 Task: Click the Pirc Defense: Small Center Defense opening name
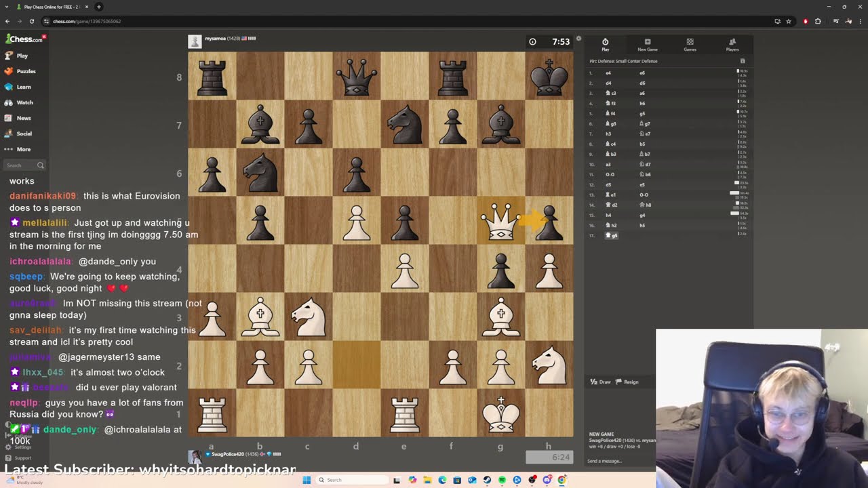623,61
